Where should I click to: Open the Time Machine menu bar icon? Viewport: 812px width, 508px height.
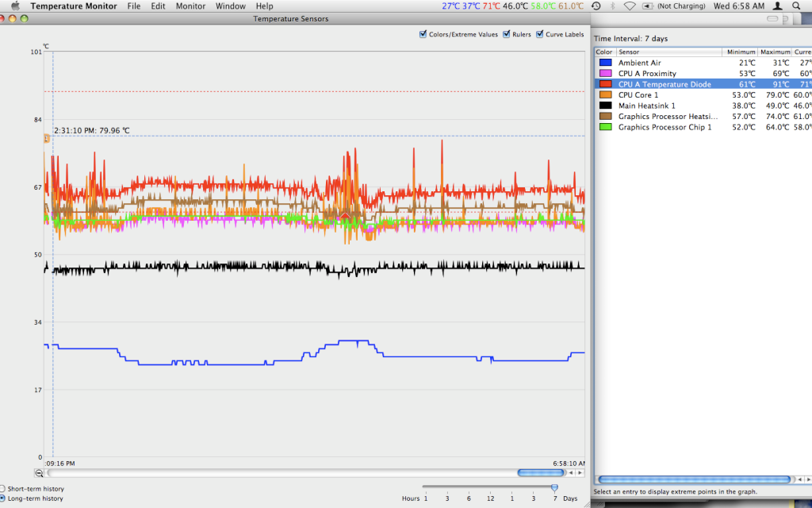596,6
